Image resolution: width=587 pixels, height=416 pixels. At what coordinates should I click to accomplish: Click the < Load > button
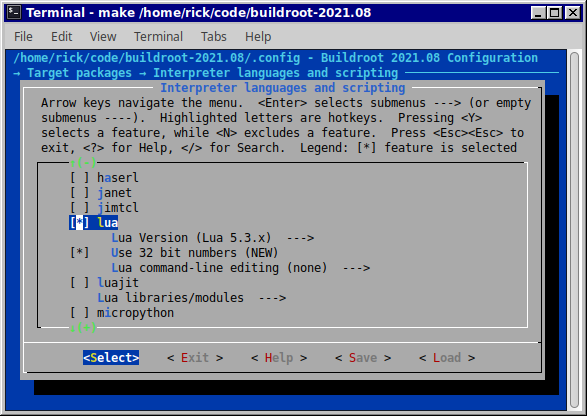pyautogui.click(x=447, y=358)
